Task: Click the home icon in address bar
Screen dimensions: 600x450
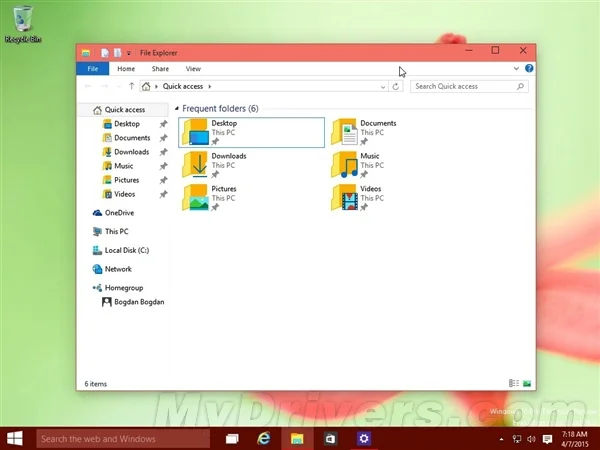Action: 146,86
